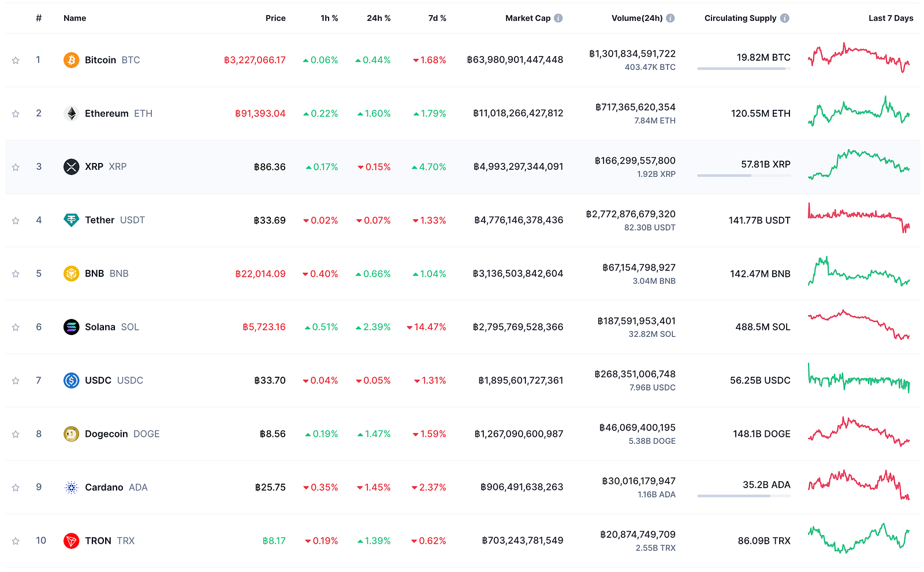Sort by the Name column header
This screenshot has height=572, width=924.
[74, 18]
